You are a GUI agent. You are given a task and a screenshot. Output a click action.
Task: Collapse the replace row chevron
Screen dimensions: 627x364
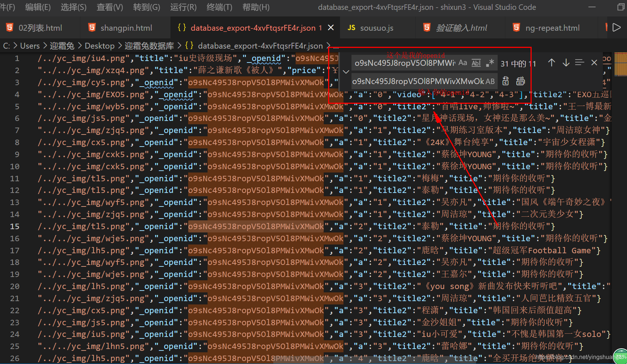(346, 72)
